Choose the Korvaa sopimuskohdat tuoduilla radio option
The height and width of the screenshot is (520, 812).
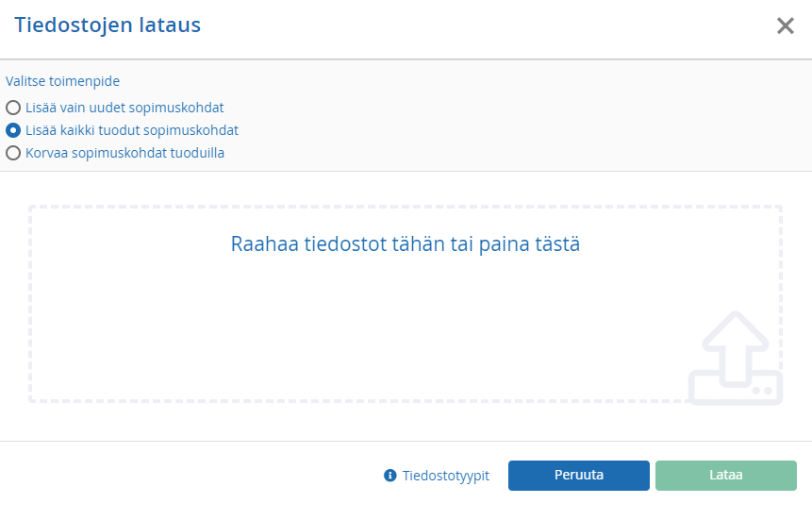pos(13,154)
